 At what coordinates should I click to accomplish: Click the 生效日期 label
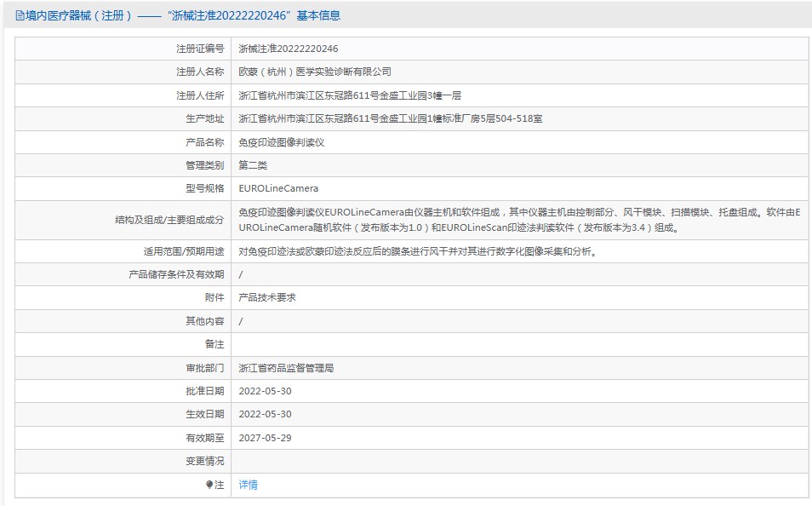point(205,414)
